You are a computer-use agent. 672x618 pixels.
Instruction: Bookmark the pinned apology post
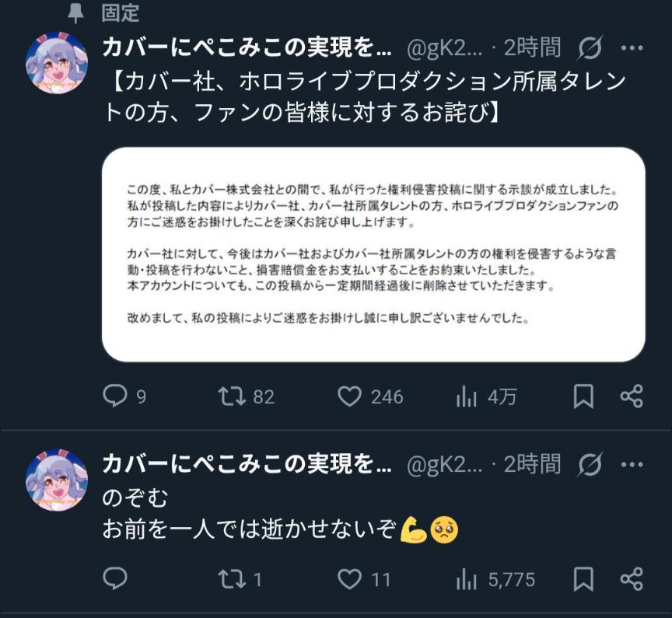pyautogui.click(x=583, y=396)
